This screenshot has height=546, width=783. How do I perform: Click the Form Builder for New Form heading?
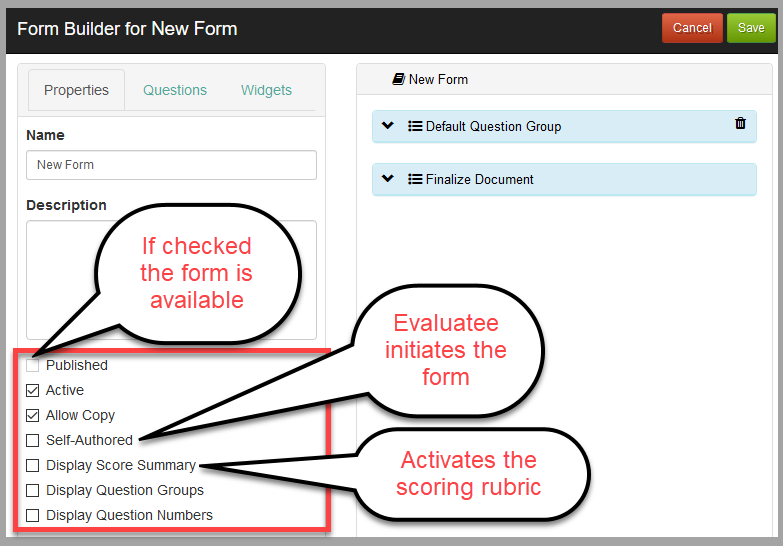click(x=127, y=28)
